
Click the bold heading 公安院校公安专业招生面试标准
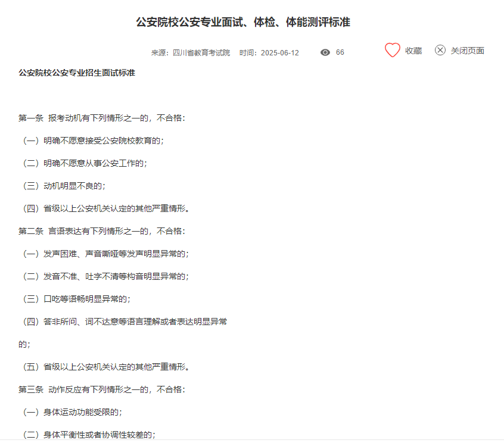[x=77, y=73]
